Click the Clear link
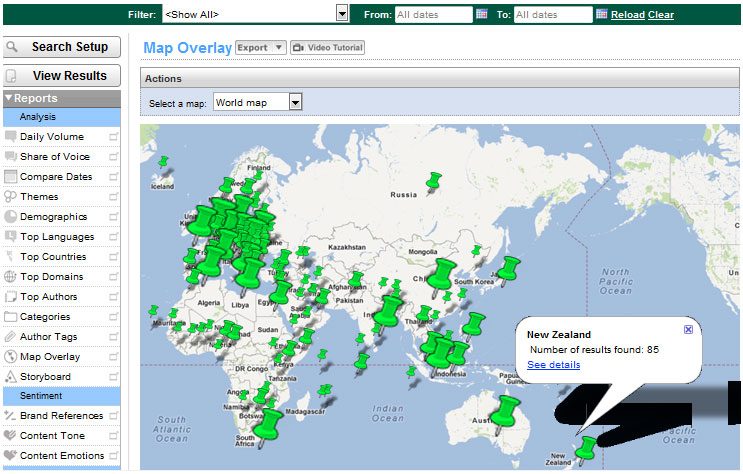743x474 pixels. [x=661, y=15]
